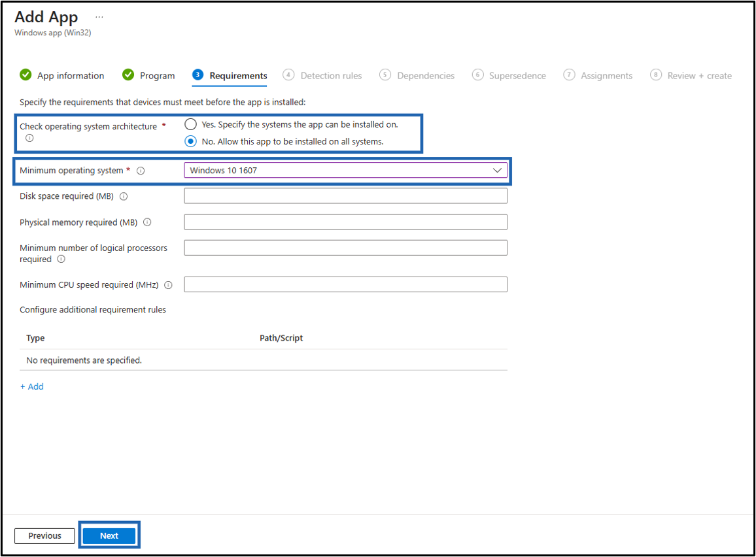Screen dimensions: 756x557
Task: Click the Previous button
Action: pyautogui.click(x=44, y=535)
